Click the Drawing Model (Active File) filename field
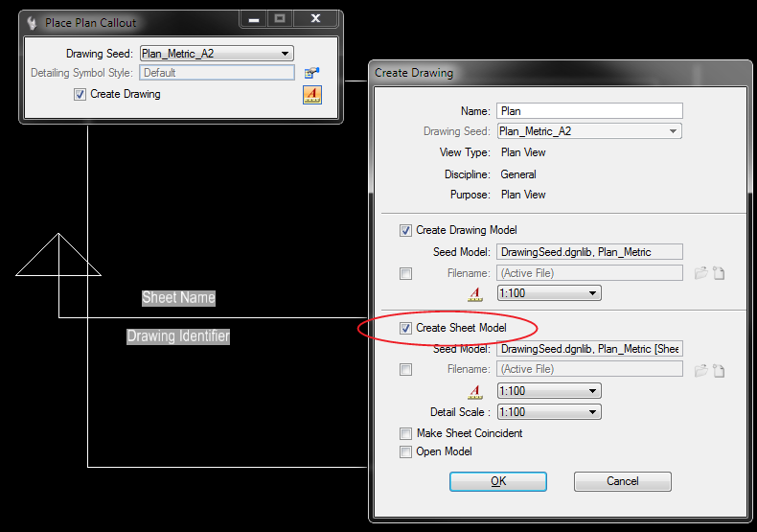757x532 pixels. pos(589,273)
